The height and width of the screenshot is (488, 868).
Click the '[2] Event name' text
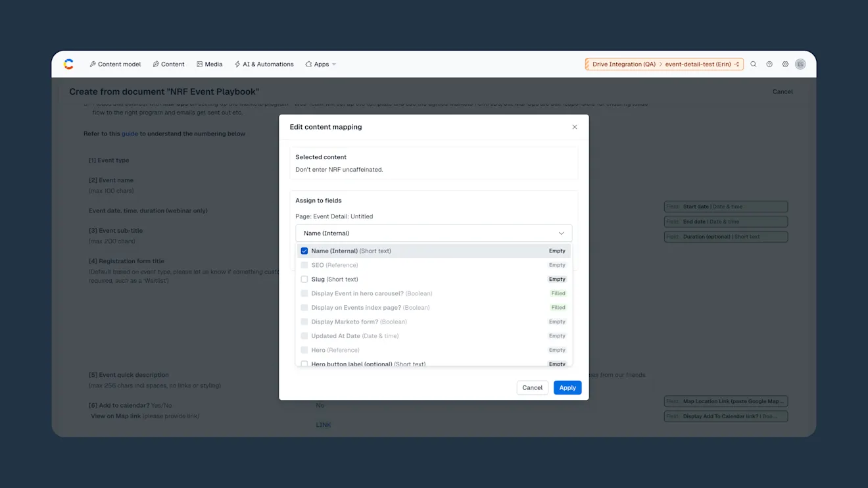click(x=111, y=180)
